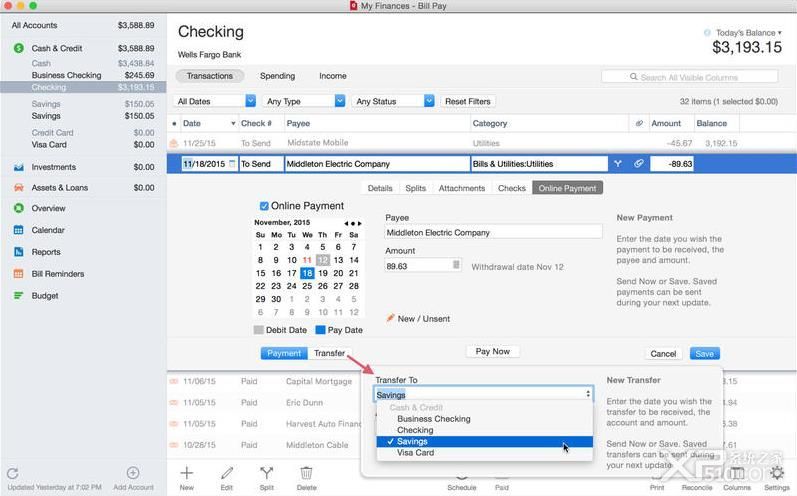The height and width of the screenshot is (496, 797).
Task: Click the Cancel button
Action: pyautogui.click(x=663, y=353)
